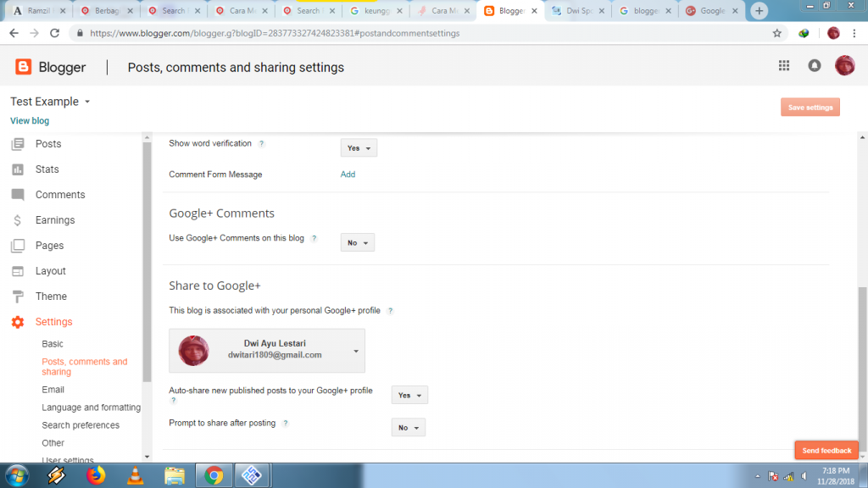Click the Stats bar chart icon
The image size is (868, 488).
click(x=18, y=169)
